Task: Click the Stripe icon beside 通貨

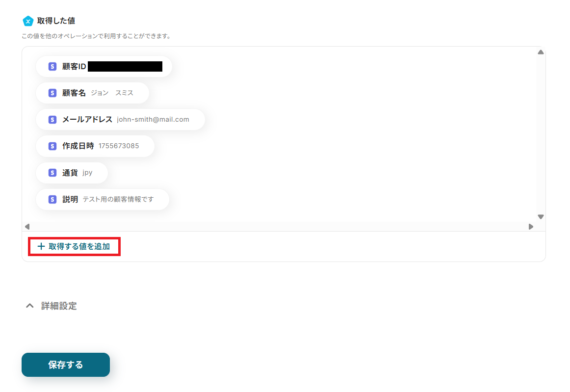Action: [52, 173]
